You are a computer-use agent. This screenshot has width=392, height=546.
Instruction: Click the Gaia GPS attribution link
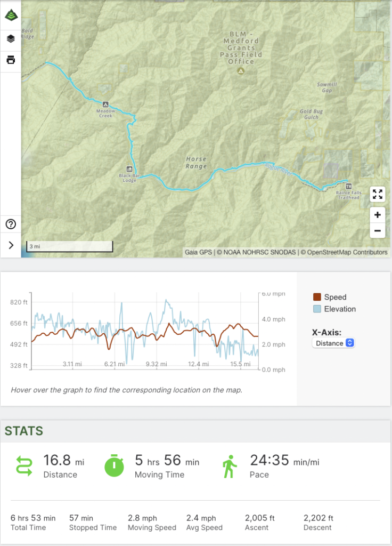pyautogui.click(x=198, y=252)
